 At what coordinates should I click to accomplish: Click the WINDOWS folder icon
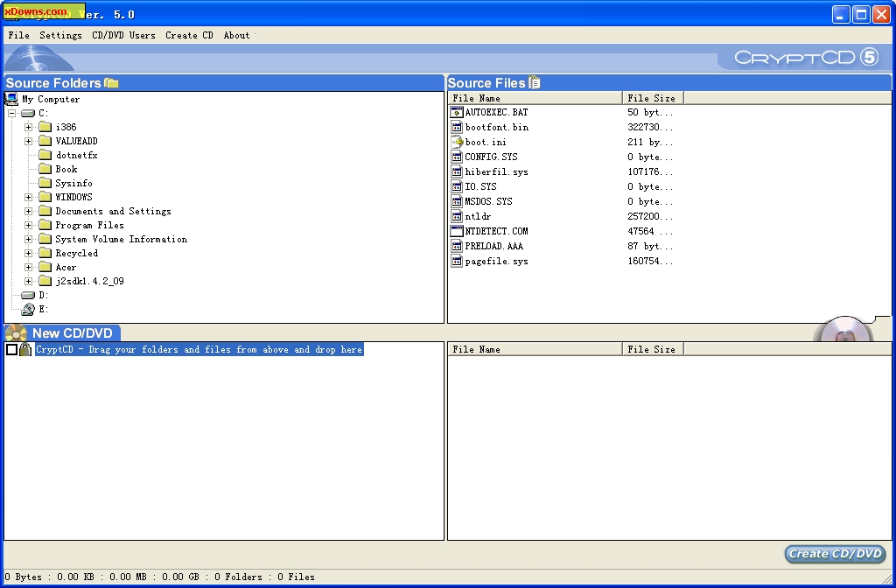[45, 197]
